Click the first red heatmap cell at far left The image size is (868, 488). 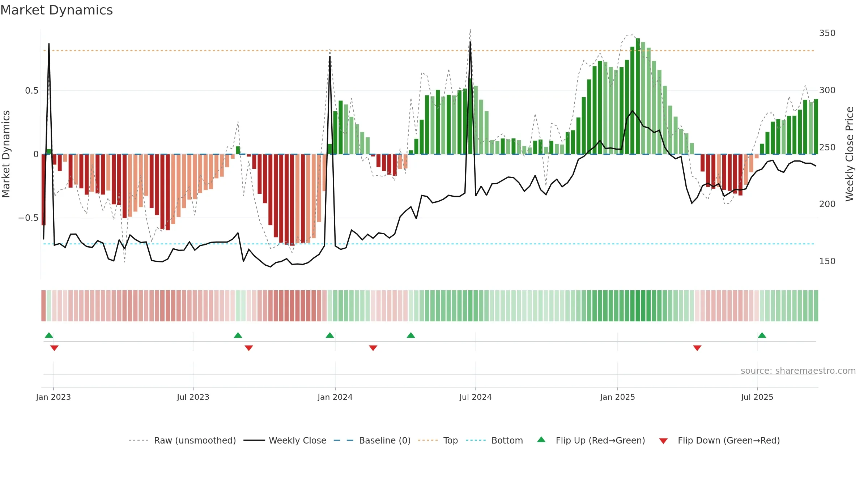(43, 306)
